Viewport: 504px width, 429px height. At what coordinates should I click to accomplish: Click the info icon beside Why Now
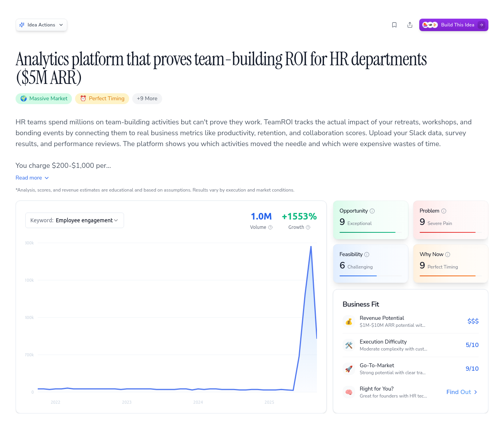coord(448,254)
